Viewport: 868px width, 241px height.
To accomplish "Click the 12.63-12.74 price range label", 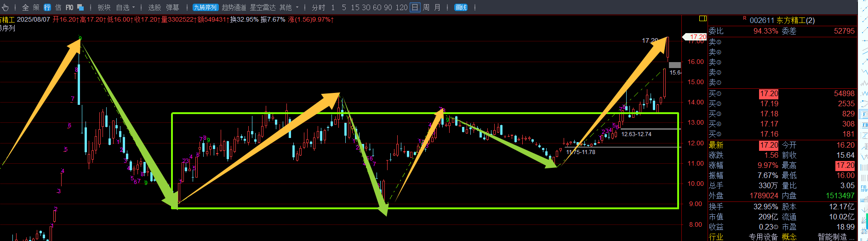I will coord(636,134).
